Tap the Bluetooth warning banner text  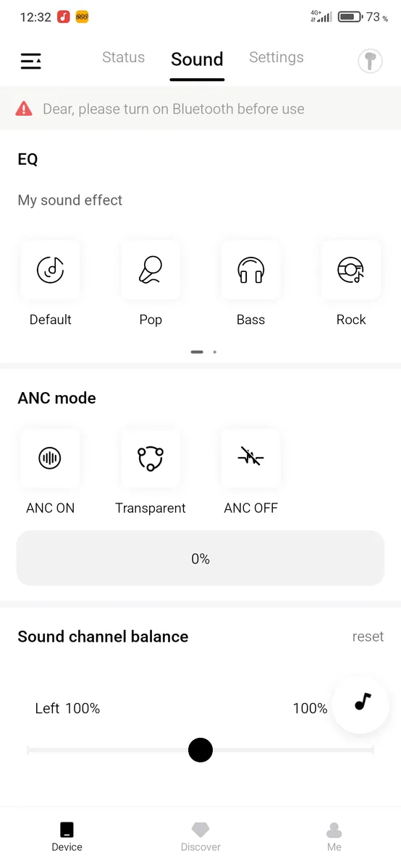[174, 109]
